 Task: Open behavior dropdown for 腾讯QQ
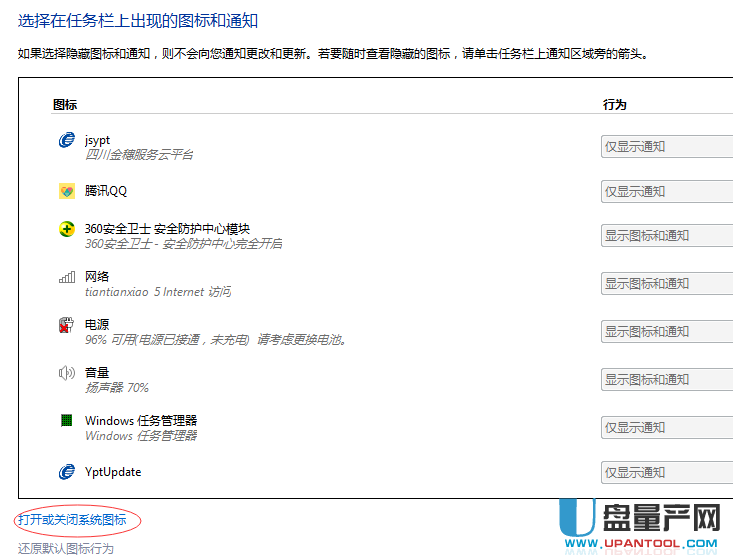(666, 192)
